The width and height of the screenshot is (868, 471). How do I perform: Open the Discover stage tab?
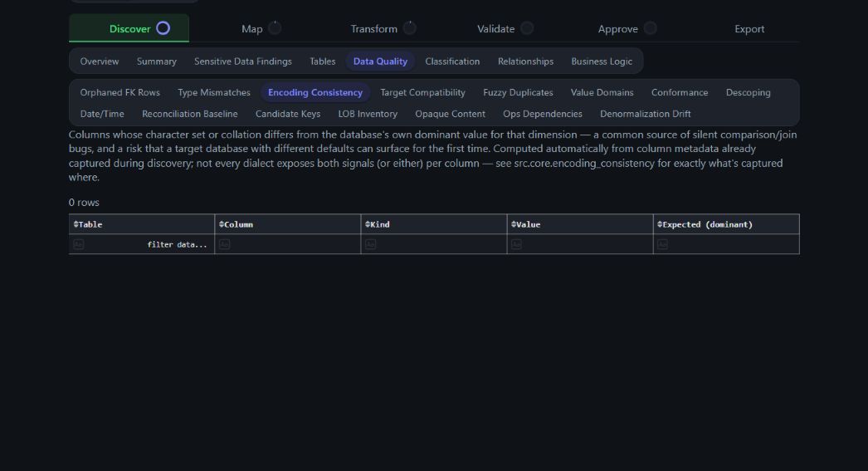coord(129,28)
